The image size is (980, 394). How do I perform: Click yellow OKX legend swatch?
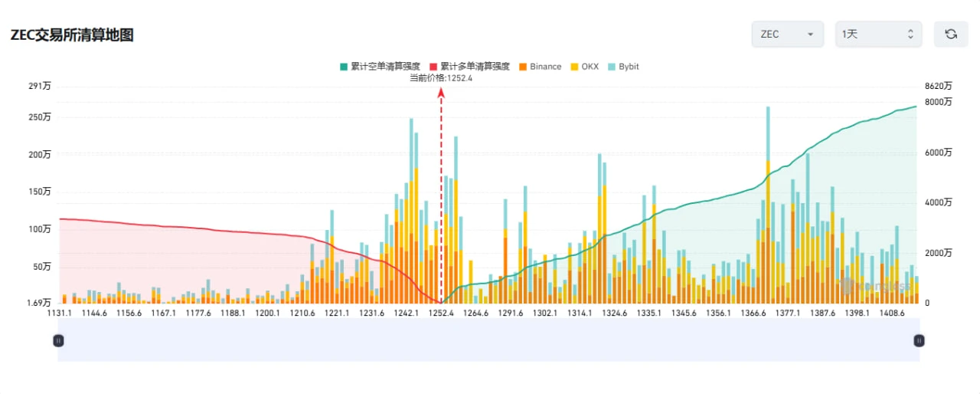tap(574, 67)
